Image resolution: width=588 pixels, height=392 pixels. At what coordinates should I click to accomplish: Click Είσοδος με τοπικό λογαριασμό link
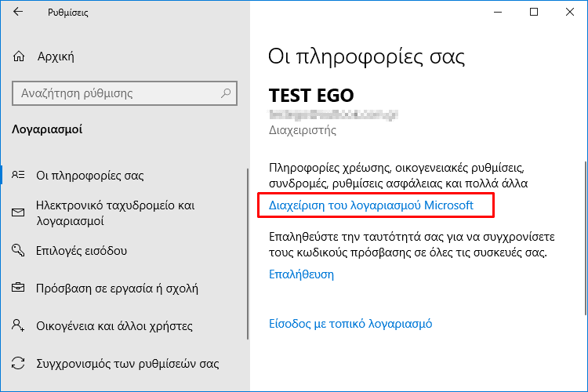[x=350, y=323]
